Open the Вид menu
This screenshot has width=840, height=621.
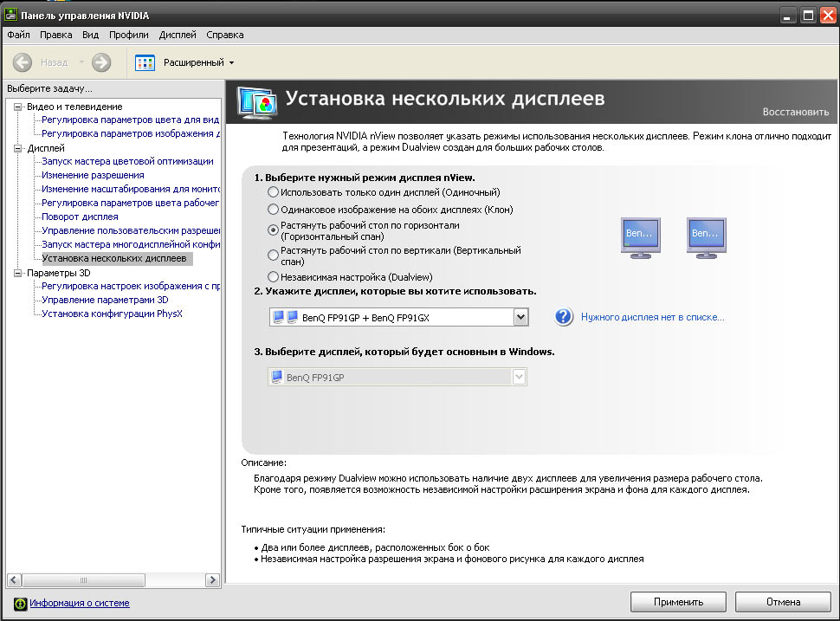(91, 35)
